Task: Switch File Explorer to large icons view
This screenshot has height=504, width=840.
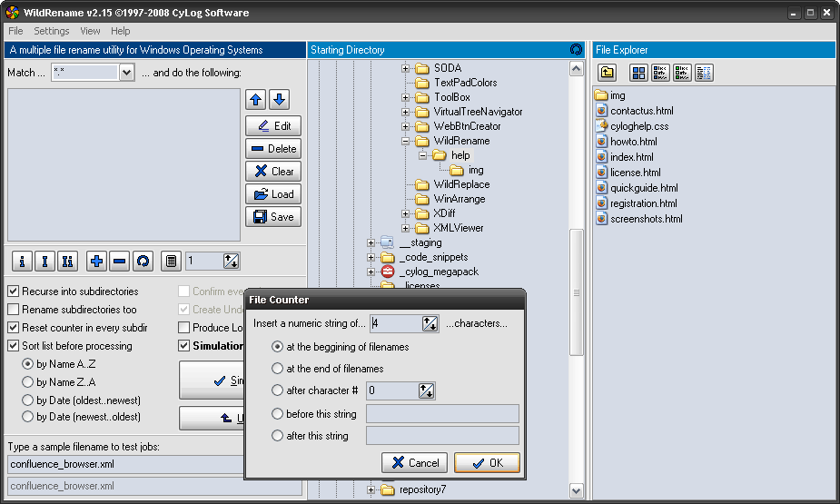Action: (x=638, y=73)
